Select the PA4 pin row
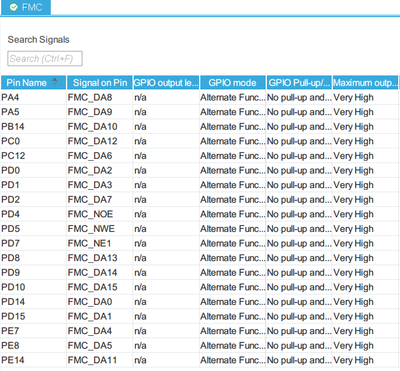Image resolution: width=400 pixels, height=371 pixels. click(x=199, y=97)
